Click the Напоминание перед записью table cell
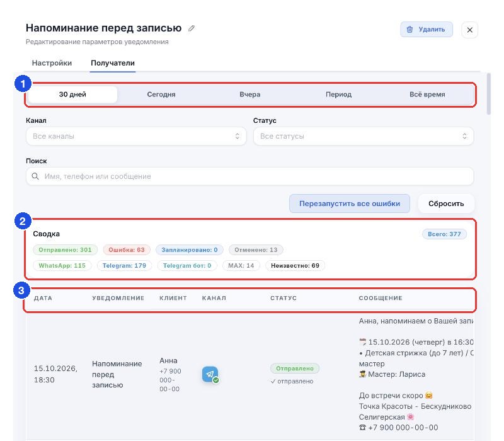This screenshot has height=441, width=504. pos(117,374)
